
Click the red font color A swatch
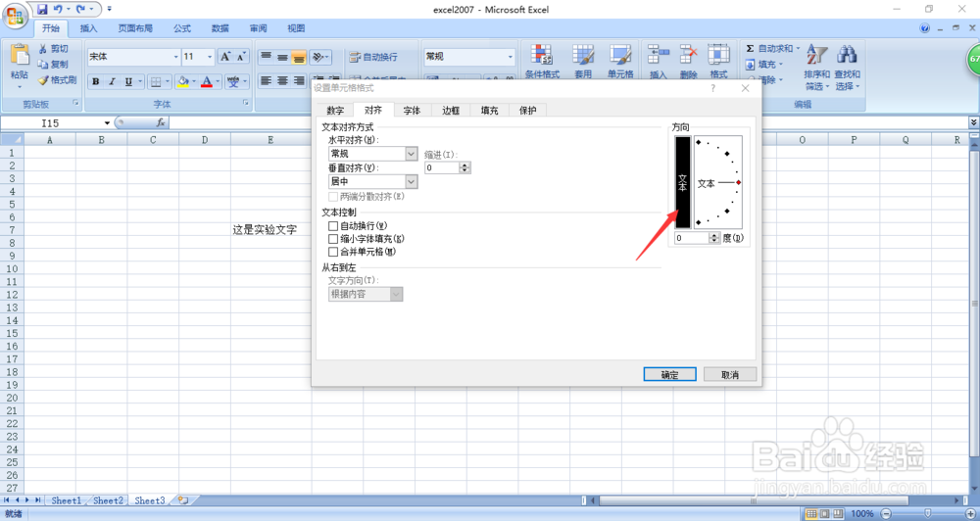click(x=207, y=81)
